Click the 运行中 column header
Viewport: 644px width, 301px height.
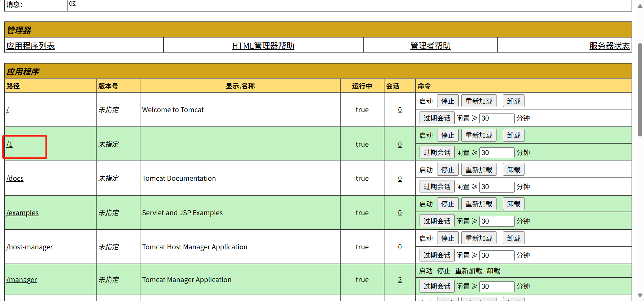click(x=362, y=86)
